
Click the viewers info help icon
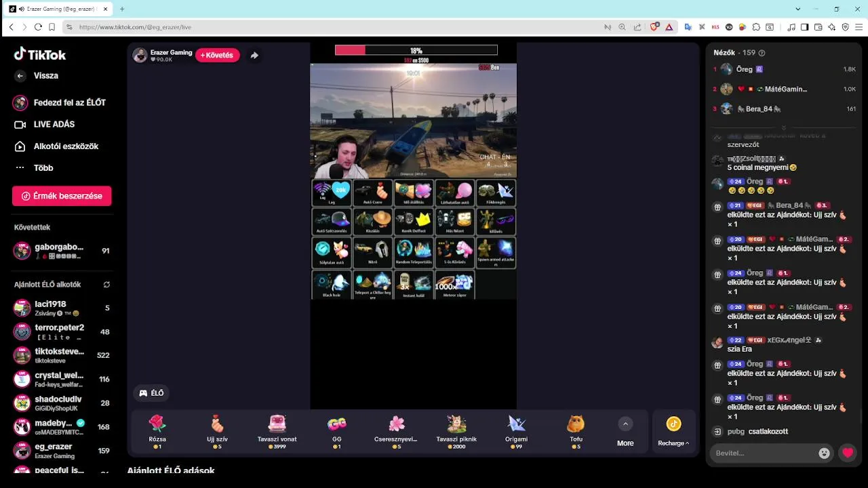(x=762, y=53)
